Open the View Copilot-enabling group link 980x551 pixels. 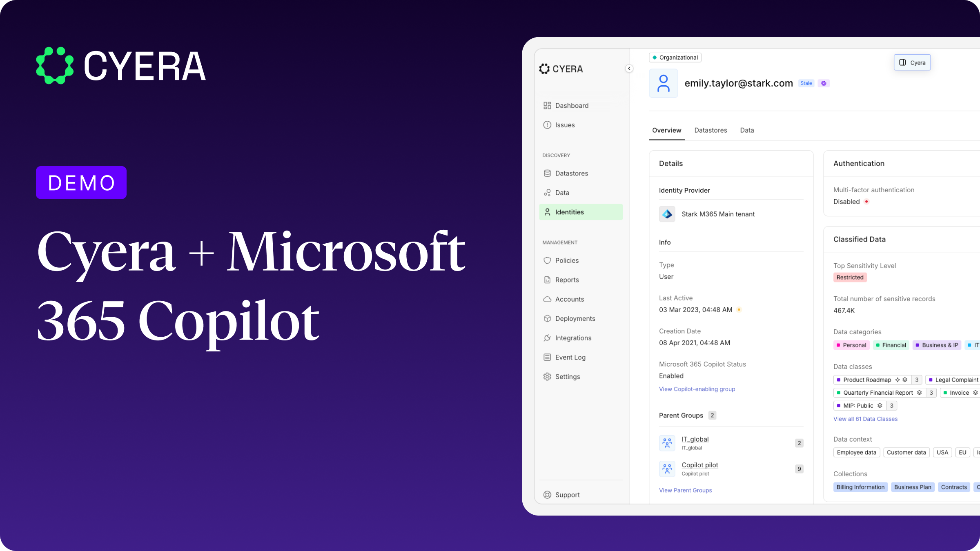point(697,389)
